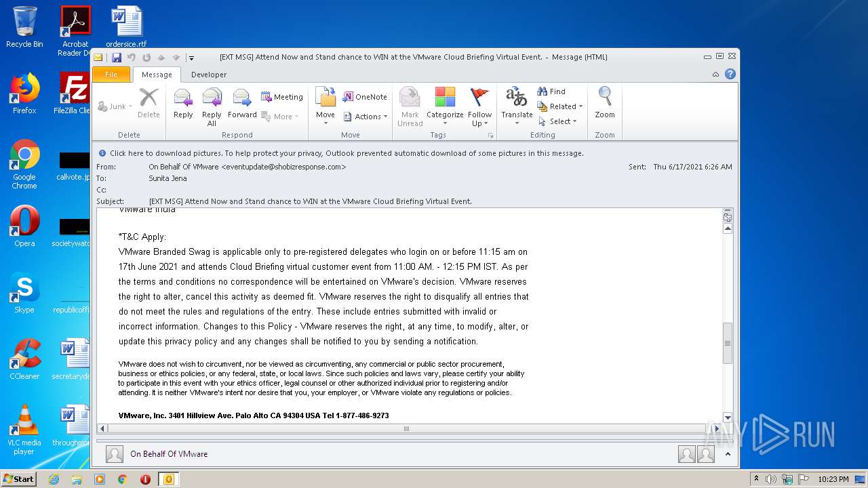Click the Windows Start button
The width and height of the screenshot is (868, 488).
[x=19, y=479]
